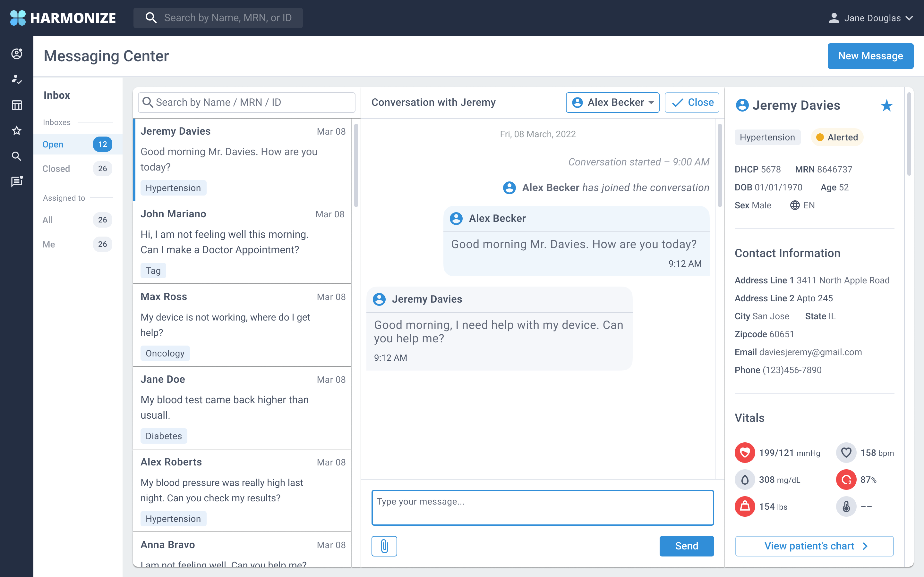This screenshot has width=924, height=577.
Task: Click the New Message button
Action: [x=870, y=56]
